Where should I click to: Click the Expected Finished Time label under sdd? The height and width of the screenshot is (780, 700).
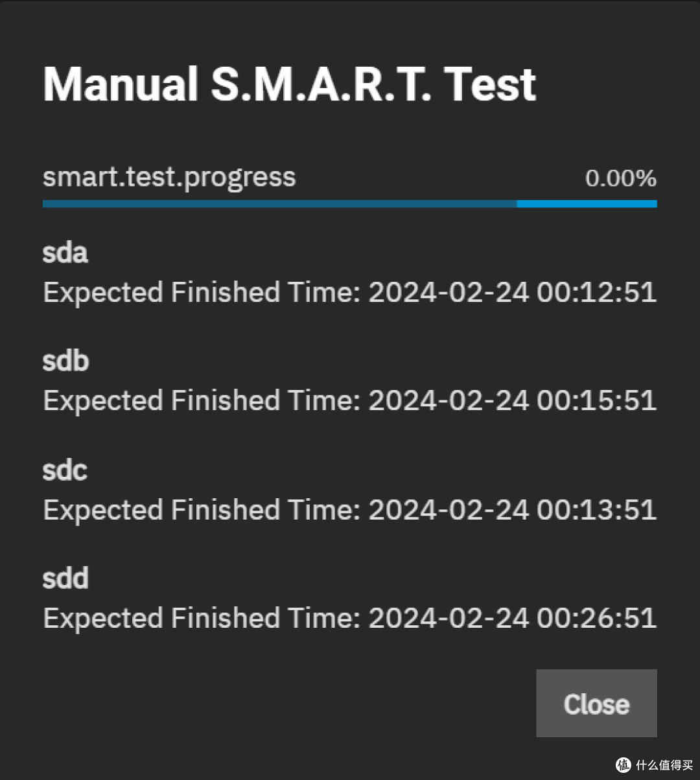[x=202, y=618]
